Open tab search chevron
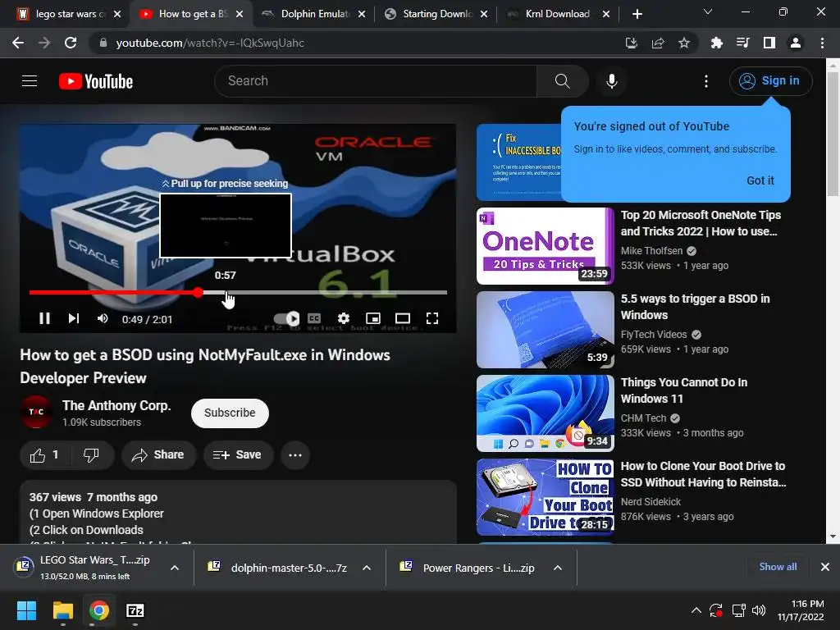This screenshot has width=840, height=630. [x=708, y=11]
